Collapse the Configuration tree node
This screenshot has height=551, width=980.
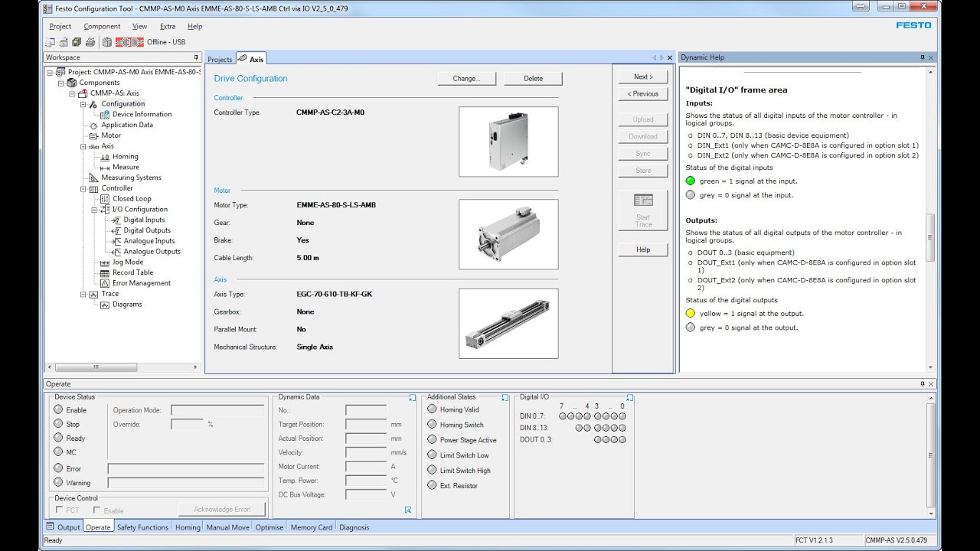pyautogui.click(x=83, y=104)
